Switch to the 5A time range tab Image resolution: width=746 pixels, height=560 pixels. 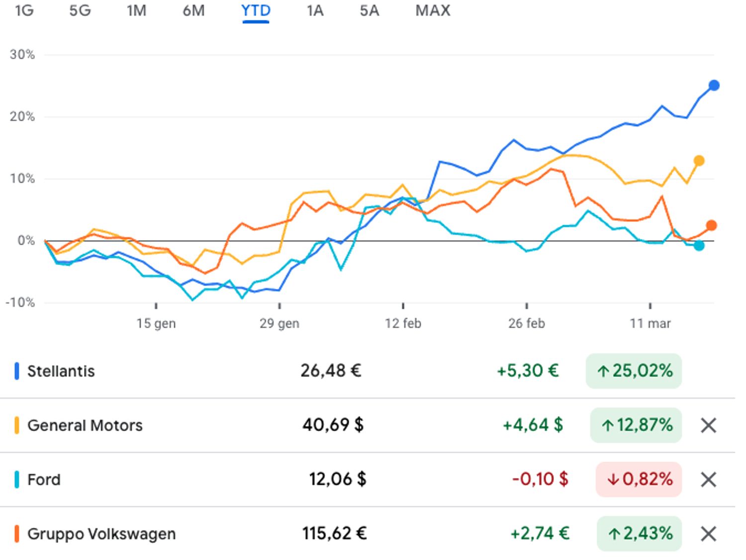369,10
